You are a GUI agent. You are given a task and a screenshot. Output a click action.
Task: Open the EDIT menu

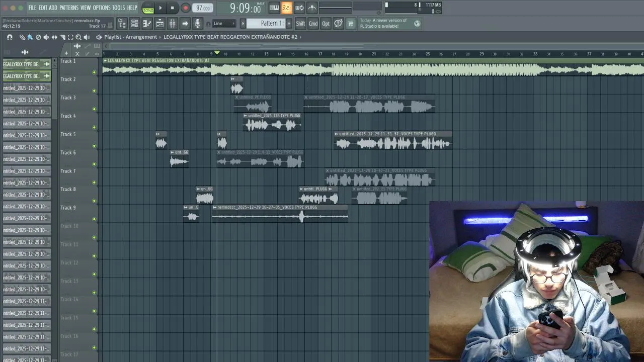tap(43, 8)
